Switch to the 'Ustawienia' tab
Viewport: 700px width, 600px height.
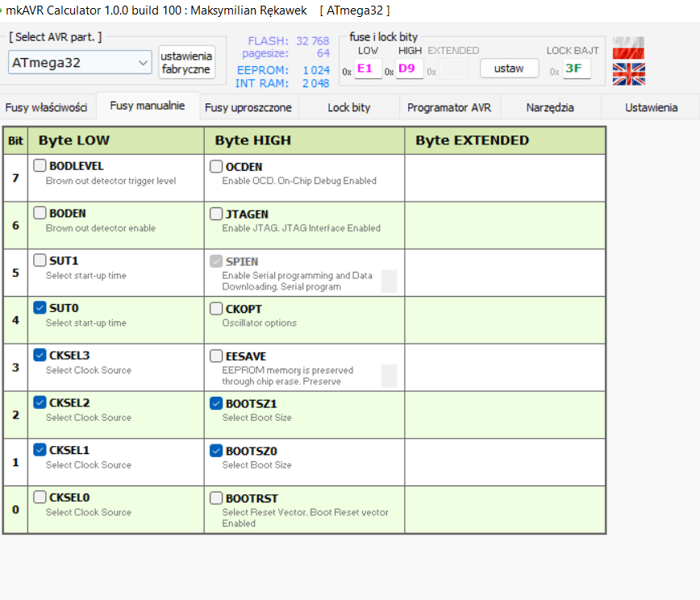(x=651, y=107)
